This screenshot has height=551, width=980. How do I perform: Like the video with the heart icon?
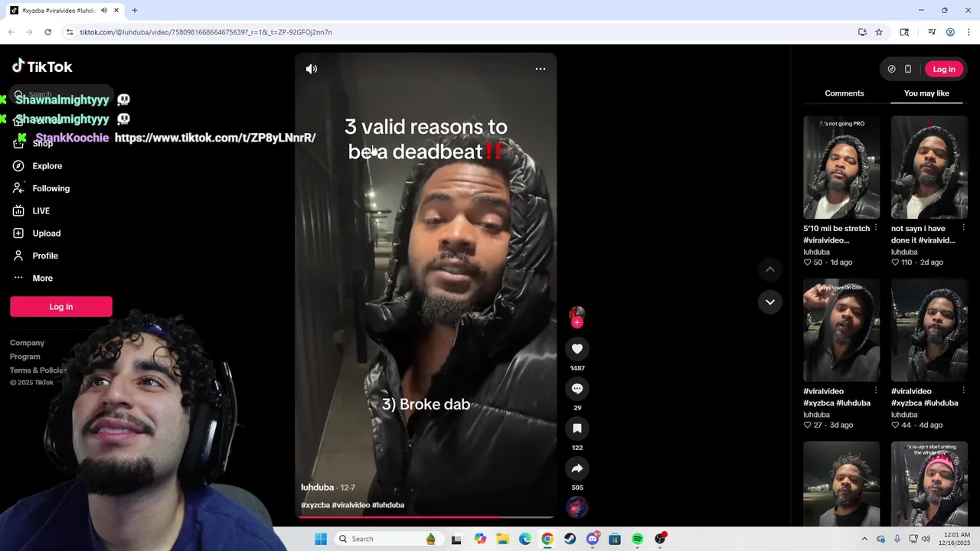pos(577,349)
